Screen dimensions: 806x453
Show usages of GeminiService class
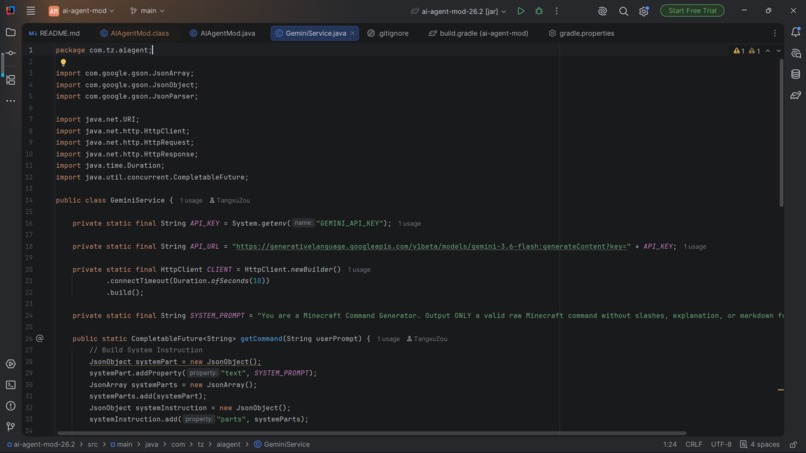click(x=191, y=201)
